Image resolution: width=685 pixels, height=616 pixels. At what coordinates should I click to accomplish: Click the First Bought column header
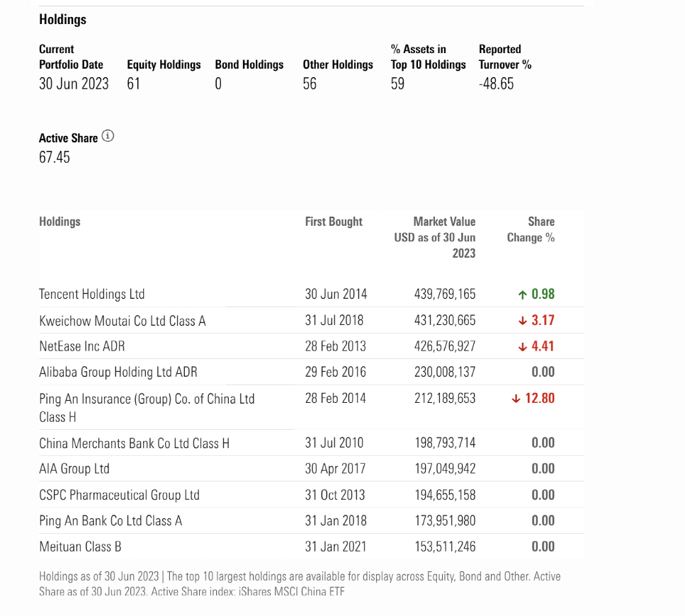[334, 222]
